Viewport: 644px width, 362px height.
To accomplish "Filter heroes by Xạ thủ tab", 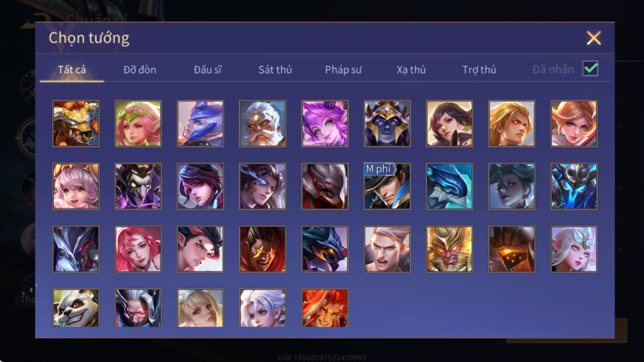I will [411, 70].
